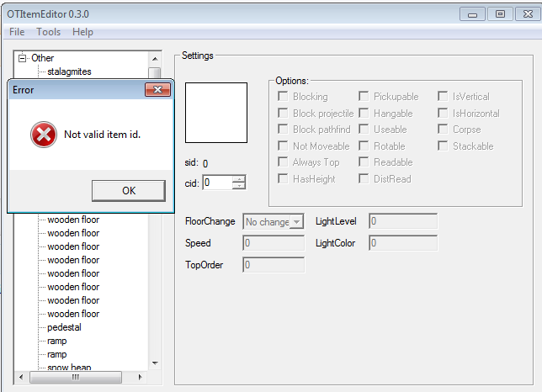The image size is (542, 392).
Task: Toggle the Stackable checkbox
Action: [x=443, y=146]
